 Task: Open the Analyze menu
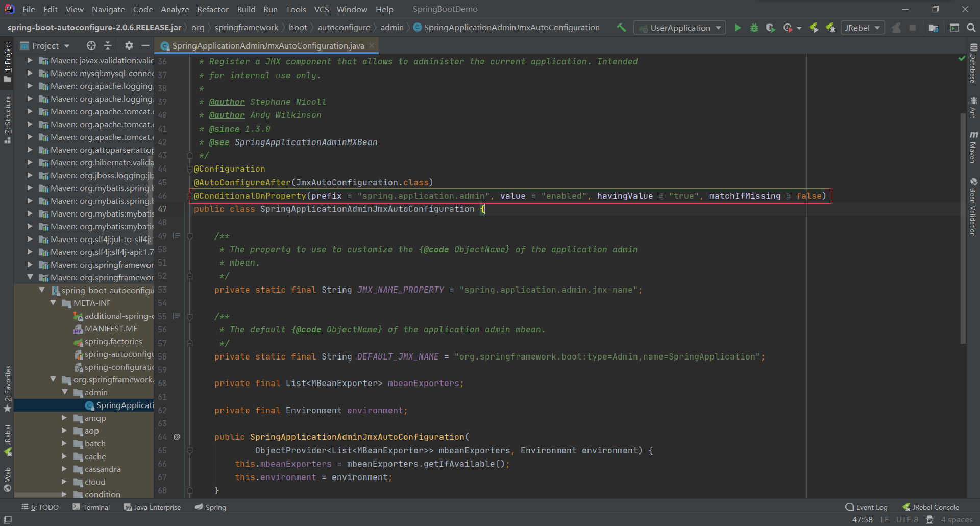(175, 9)
